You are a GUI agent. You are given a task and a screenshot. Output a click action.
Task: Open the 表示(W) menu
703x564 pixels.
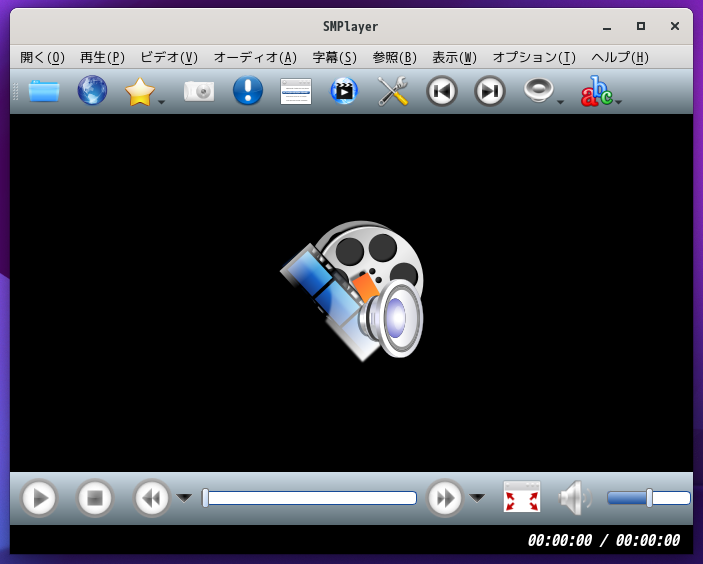454,57
